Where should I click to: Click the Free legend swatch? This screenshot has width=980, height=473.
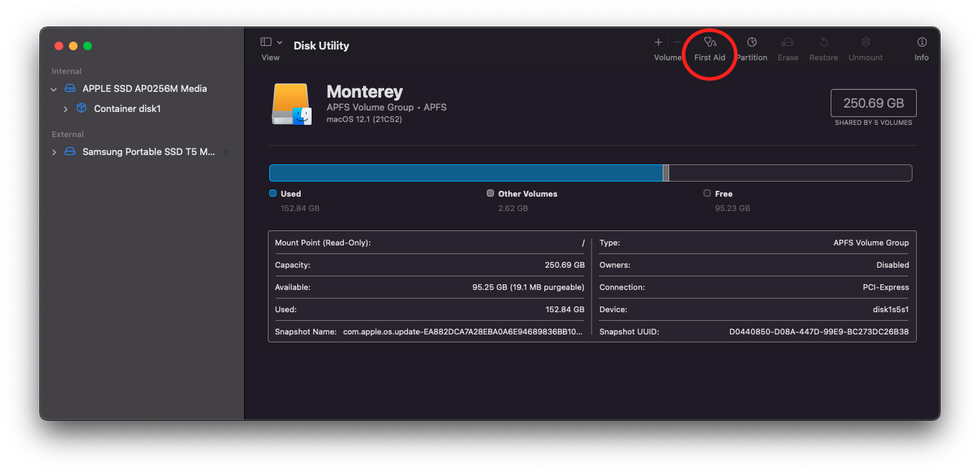707,193
